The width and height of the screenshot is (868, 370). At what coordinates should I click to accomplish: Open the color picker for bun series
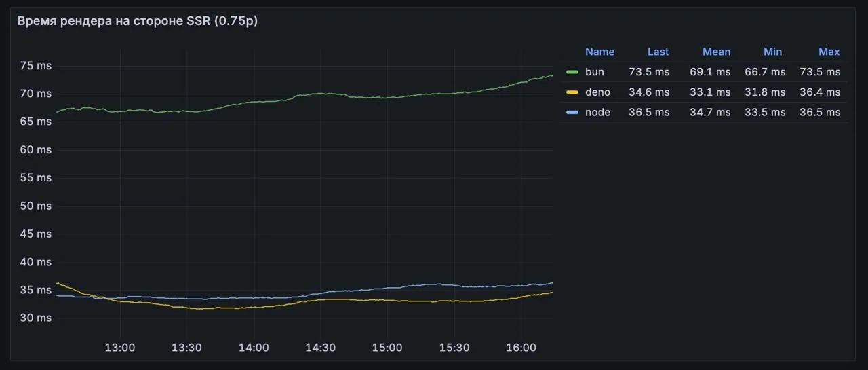click(x=572, y=72)
